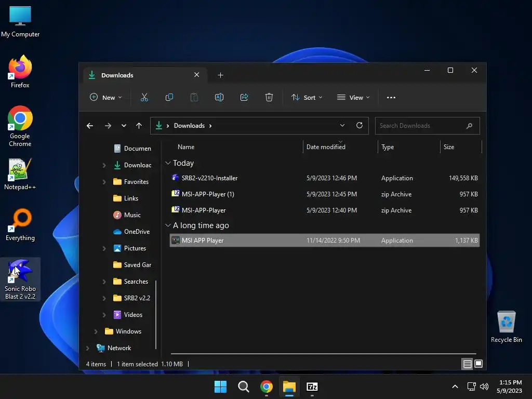Select the Google Chrome desktop icon
532x399 pixels.
click(20, 126)
